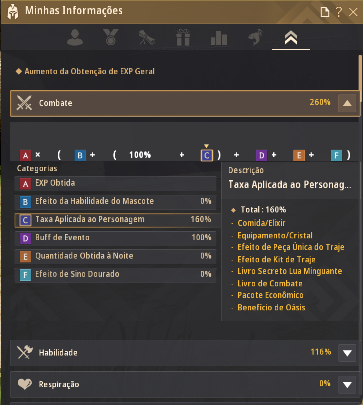Select the orange E formula block
The image size is (363, 405).
299,155
